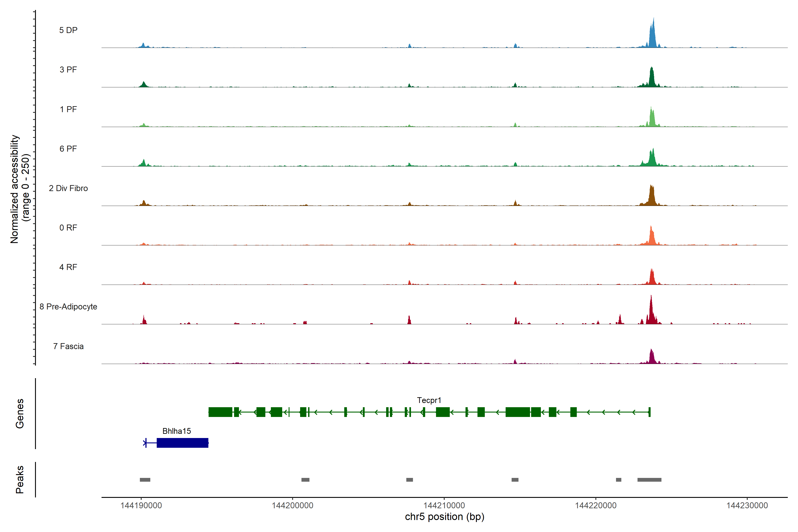Click the 3 PF track label

tap(68, 70)
